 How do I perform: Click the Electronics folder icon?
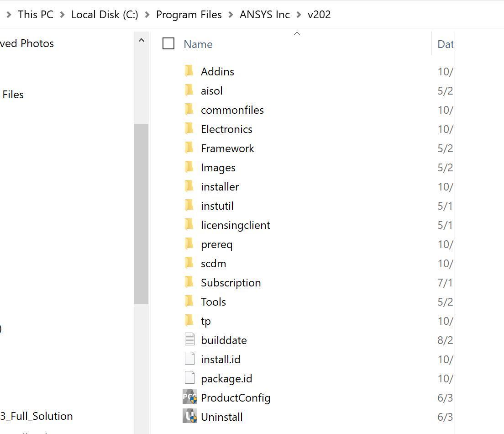click(189, 129)
